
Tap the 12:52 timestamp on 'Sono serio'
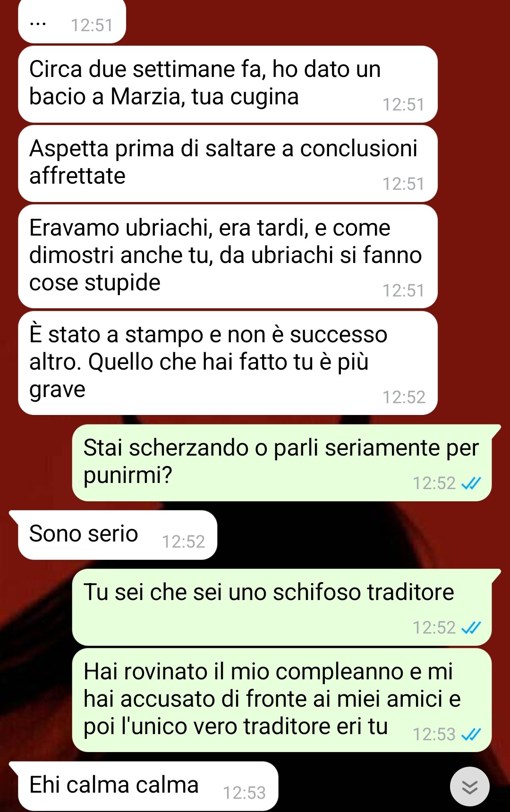pyautogui.click(x=183, y=541)
